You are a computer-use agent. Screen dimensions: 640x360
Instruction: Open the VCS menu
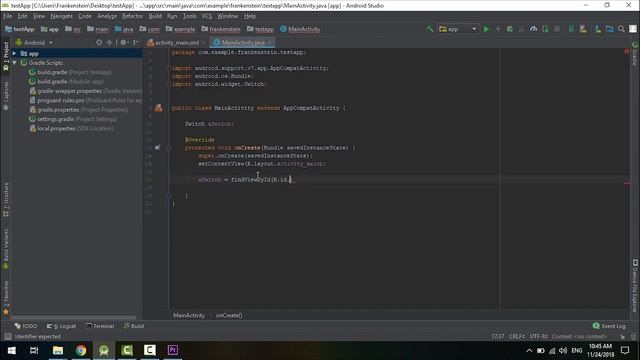[x=207, y=16]
